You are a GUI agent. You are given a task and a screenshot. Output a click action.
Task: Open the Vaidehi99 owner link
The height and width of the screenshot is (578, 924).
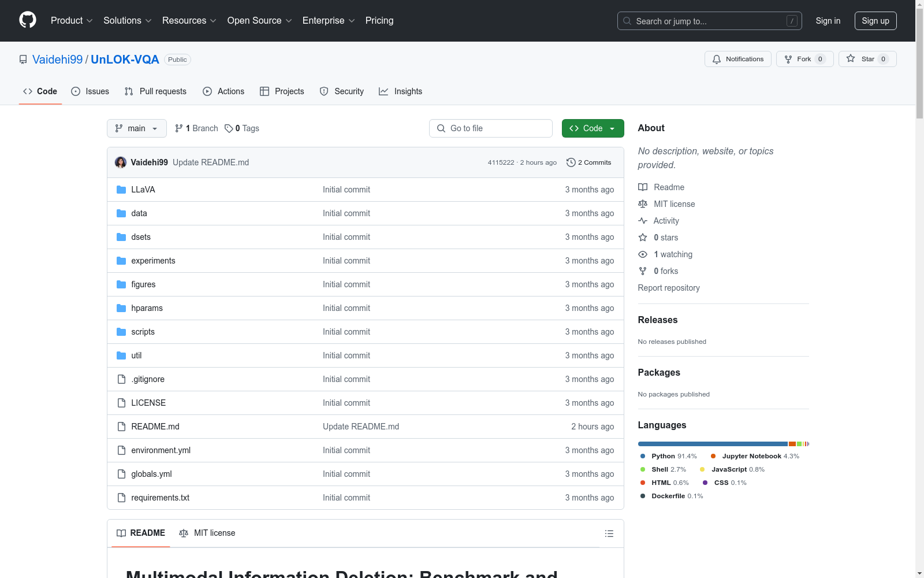pyautogui.click(x=58, y=60)
